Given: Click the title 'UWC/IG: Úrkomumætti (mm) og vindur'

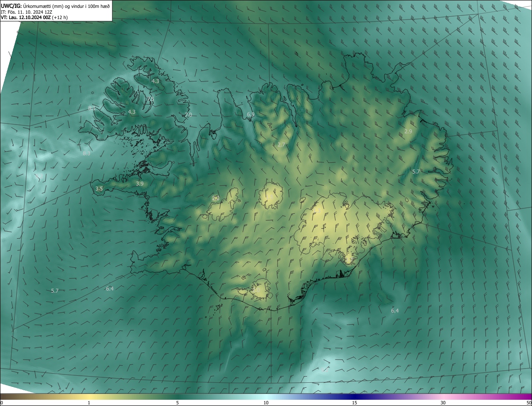Looking at the screenshot, I should pos(55,5).
